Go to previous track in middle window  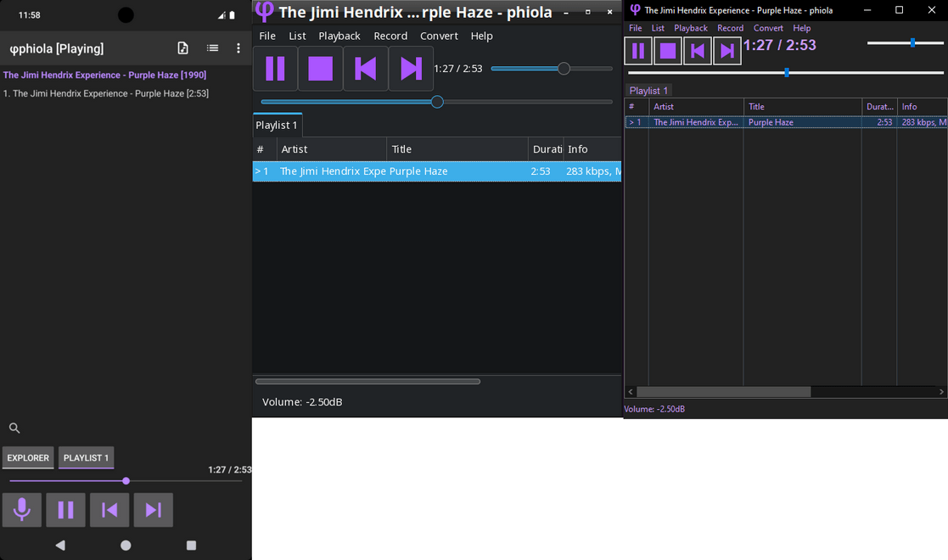pos(366,69)
